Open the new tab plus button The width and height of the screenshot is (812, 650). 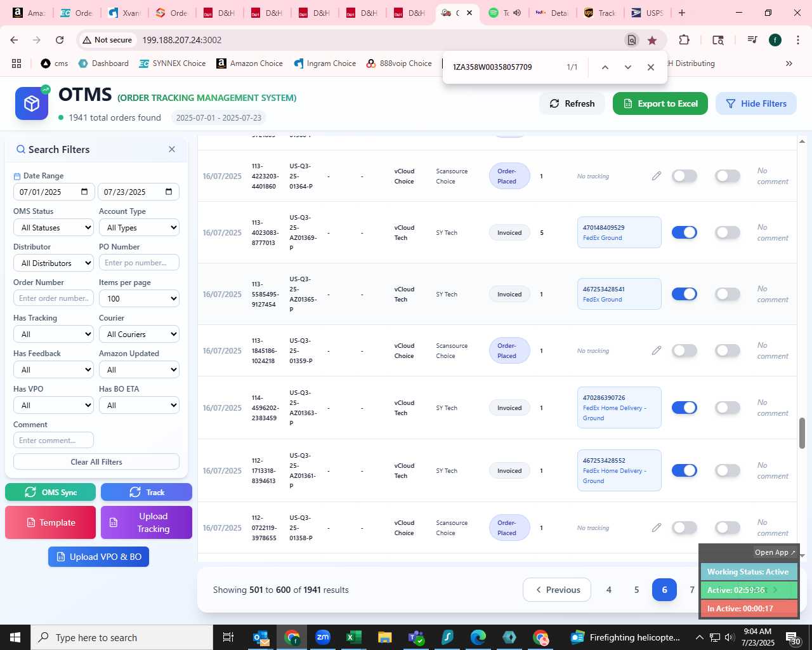[x=682, y=13]
